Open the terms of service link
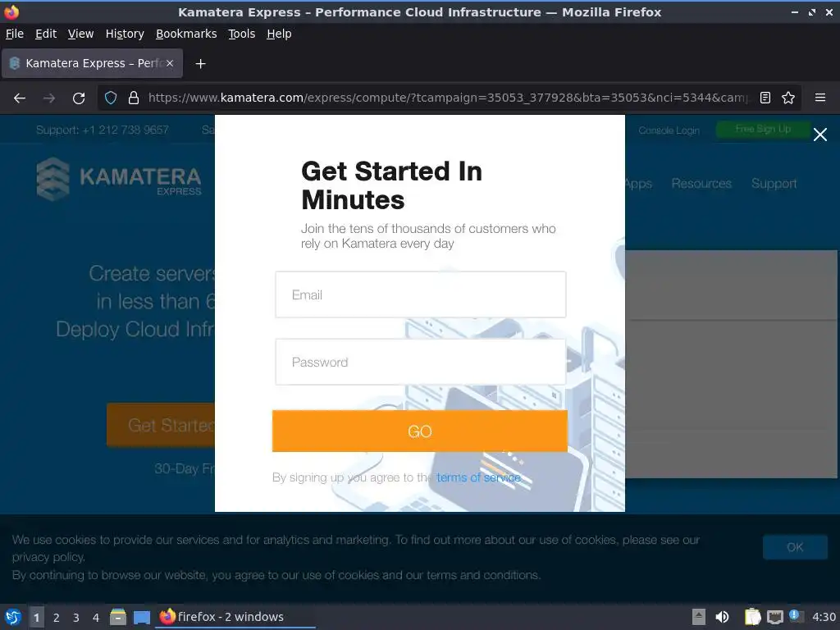Viewport: 840px width, 630px height. point(478,477)
